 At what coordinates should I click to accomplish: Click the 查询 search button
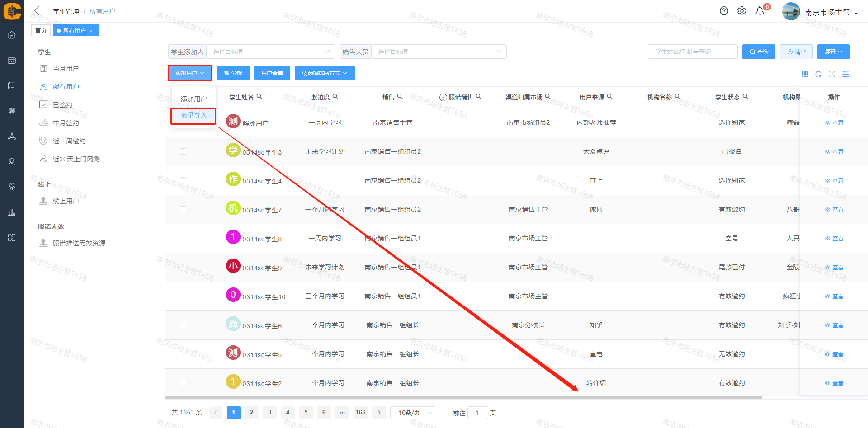click(x=759, y=52)
